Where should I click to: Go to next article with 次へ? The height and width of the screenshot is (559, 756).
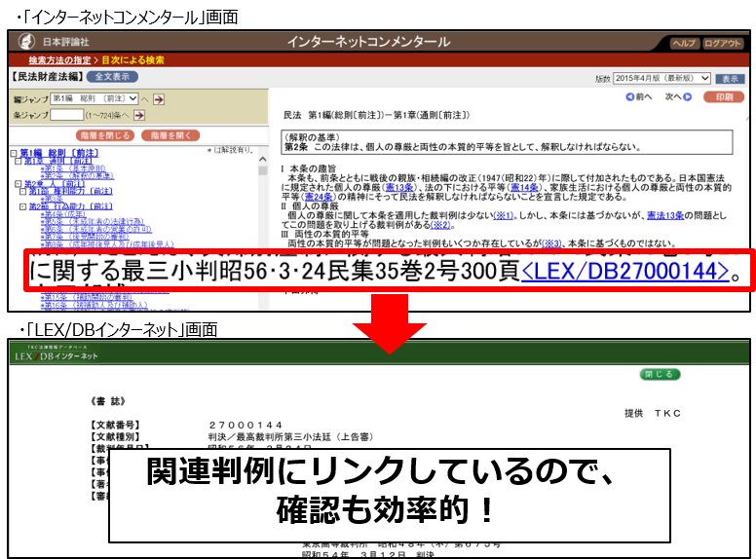678,97
